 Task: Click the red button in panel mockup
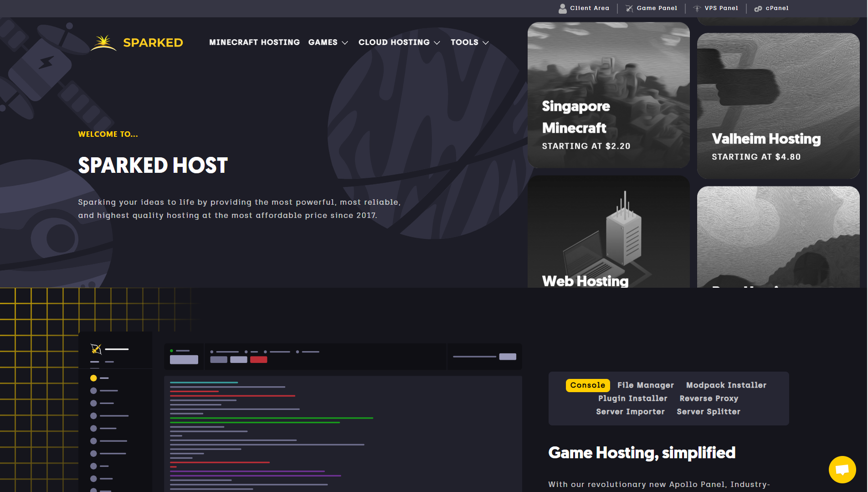258,360
